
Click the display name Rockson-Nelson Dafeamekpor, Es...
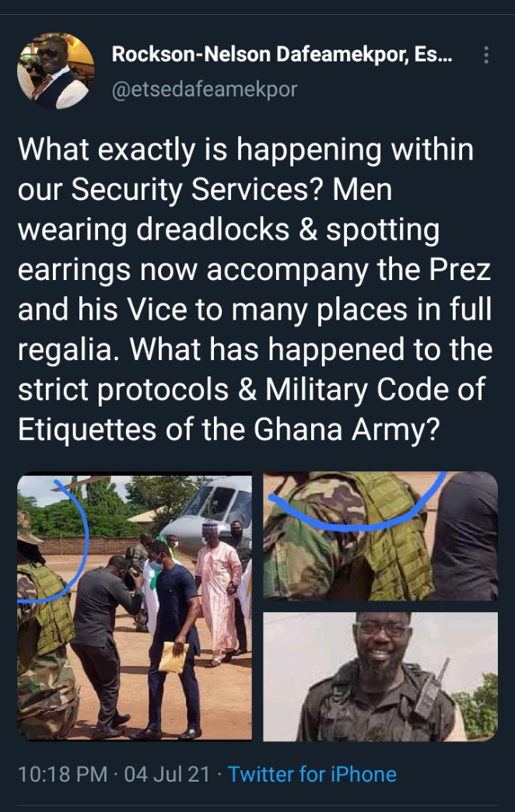coord(282,54)
